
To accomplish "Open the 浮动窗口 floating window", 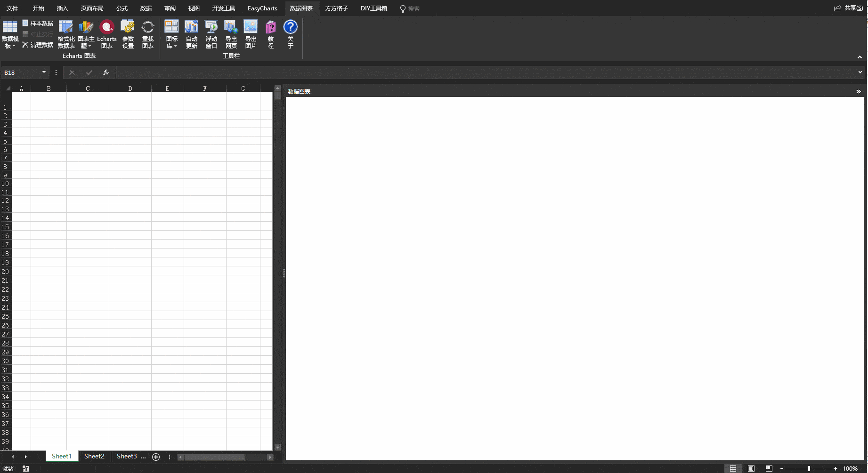I will pos(211,34).
